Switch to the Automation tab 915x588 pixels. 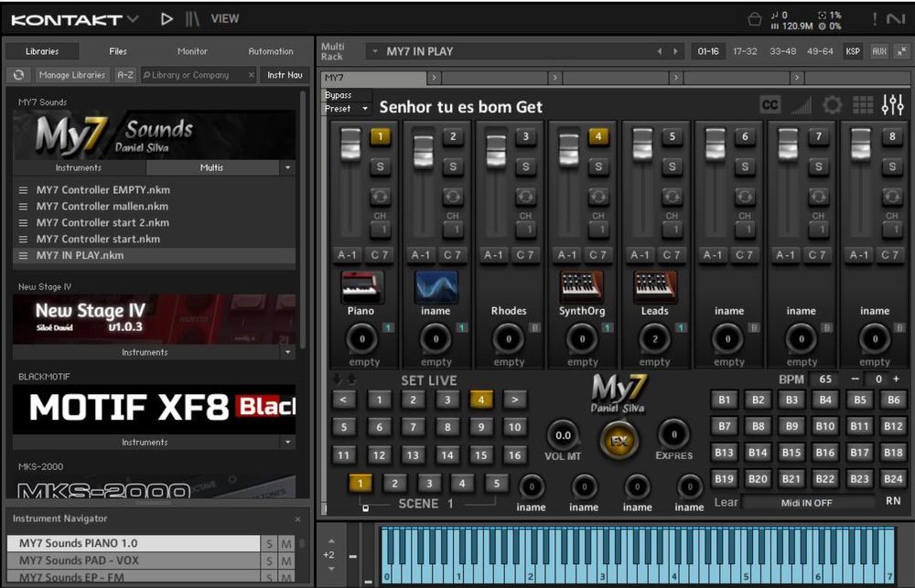tap(271, 51)
